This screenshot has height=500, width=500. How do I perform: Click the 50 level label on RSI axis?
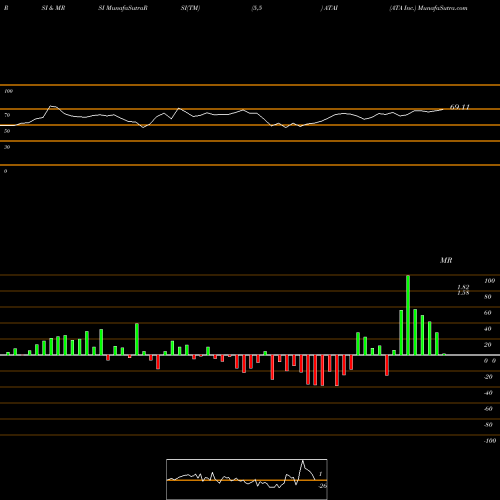point(7,131)
